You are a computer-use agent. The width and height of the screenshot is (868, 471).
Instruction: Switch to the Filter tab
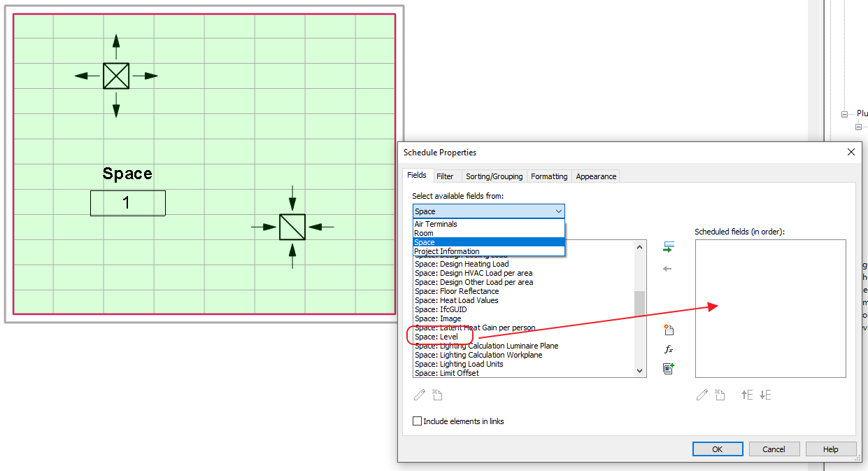pos(447,176)
